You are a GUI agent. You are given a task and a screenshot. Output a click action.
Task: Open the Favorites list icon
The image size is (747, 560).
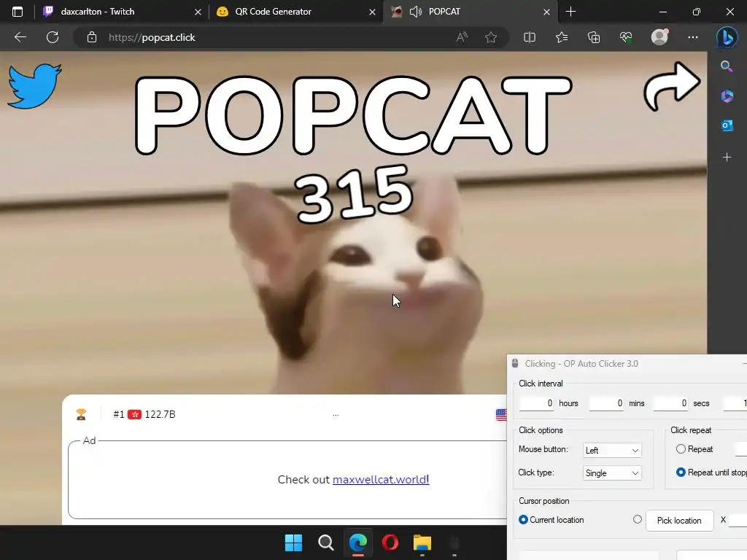pos(562,37)
